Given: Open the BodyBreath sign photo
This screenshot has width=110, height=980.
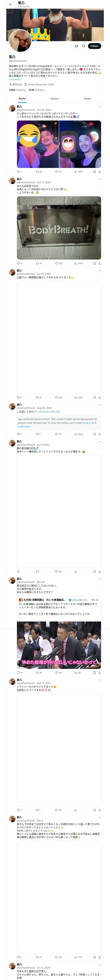Looking at the screenshot, I should coord(59,228).
